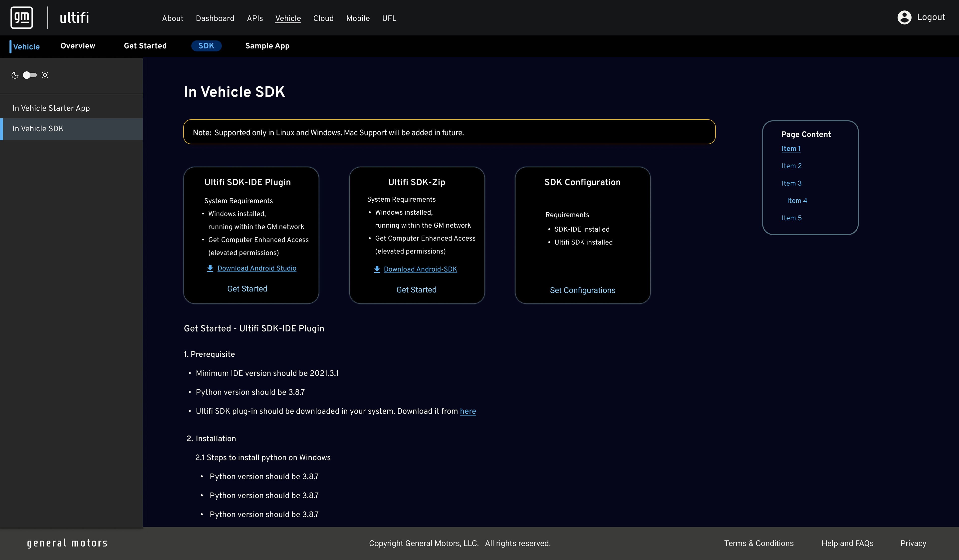Click the '2. Installation' heading
Screen dimensions: 959x560
tap(211, 439)
